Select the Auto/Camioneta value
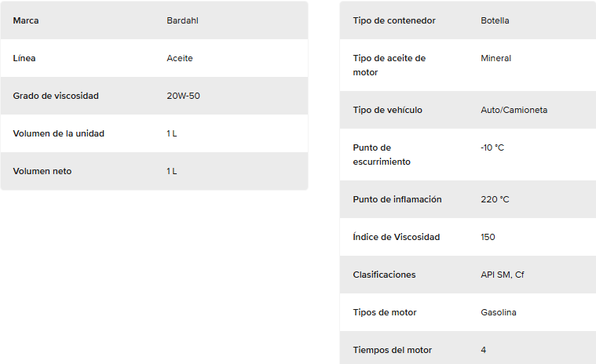 (x=514, y=110)
